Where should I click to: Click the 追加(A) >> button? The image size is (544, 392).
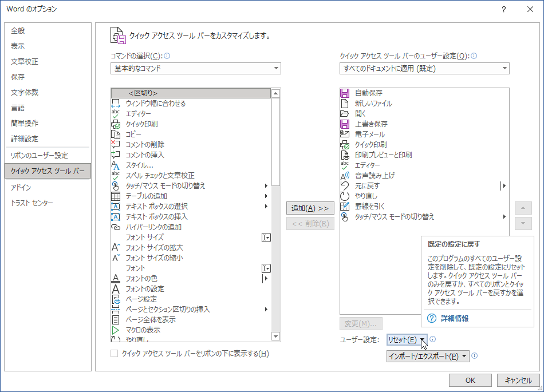coord(310,208)
